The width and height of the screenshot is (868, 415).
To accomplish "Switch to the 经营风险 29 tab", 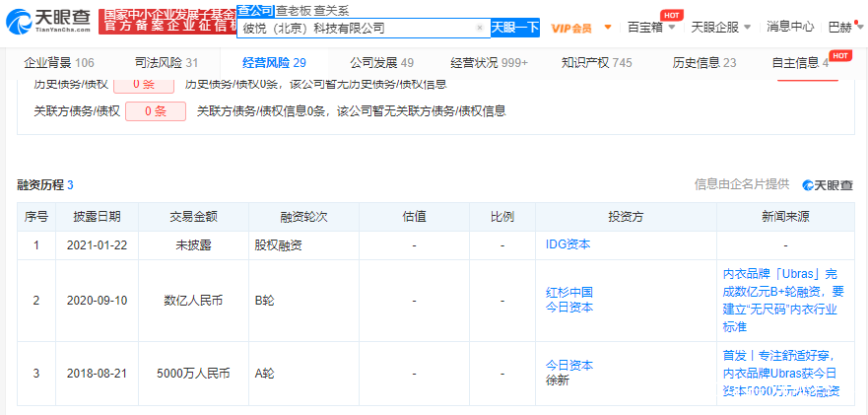I will [x=275, y=63].
